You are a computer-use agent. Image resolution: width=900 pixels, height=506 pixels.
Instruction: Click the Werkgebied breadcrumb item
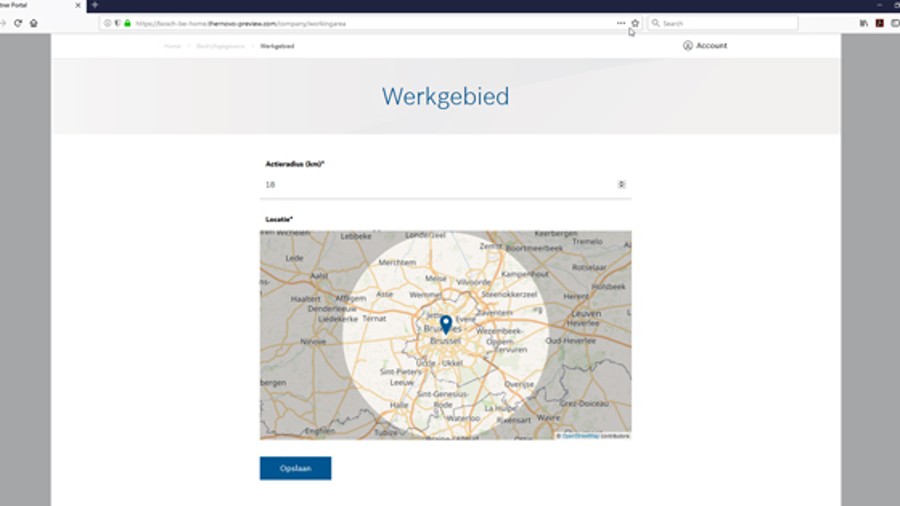[x=277, y=46]
